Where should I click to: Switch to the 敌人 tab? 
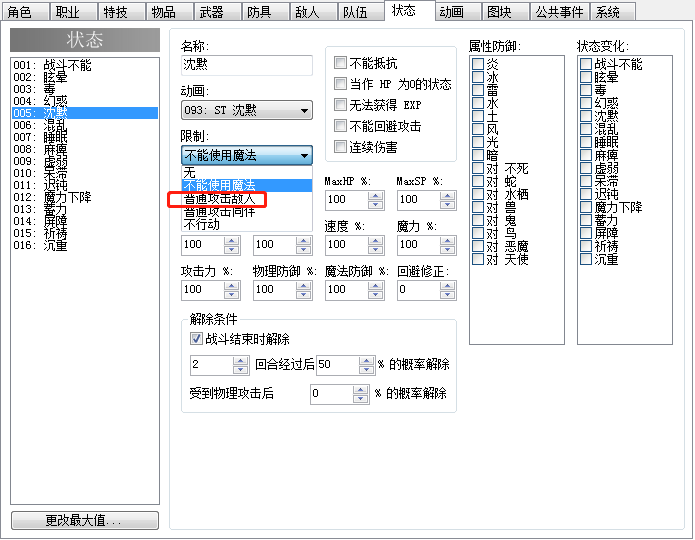pyautogui.click(x=312, y=12)
